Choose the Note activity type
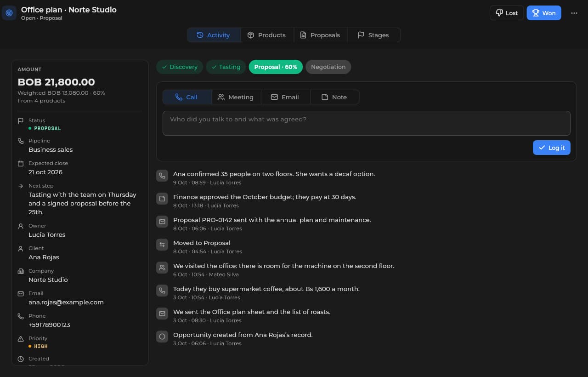This screenshot has height=377, width=588. [334, 97]
